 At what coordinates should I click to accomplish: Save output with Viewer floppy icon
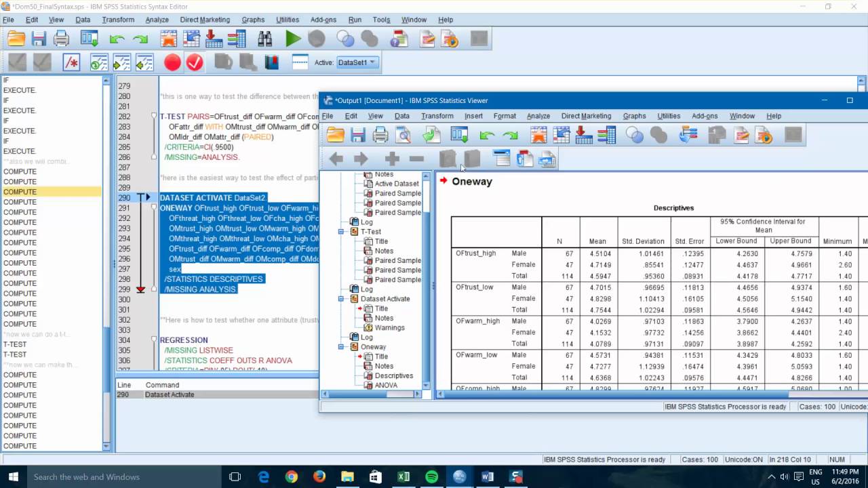coord(358,135)
